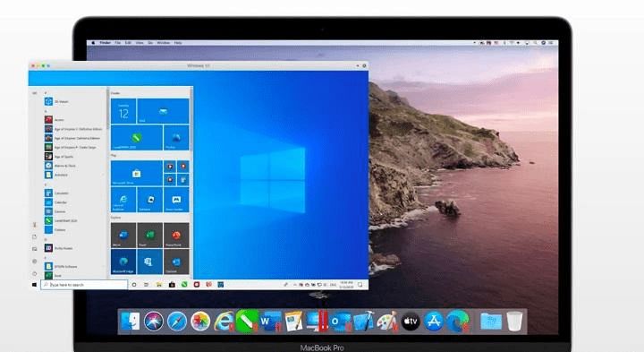Click the Windows Start button
Screen dimensions: 644x352
(35, 285)
